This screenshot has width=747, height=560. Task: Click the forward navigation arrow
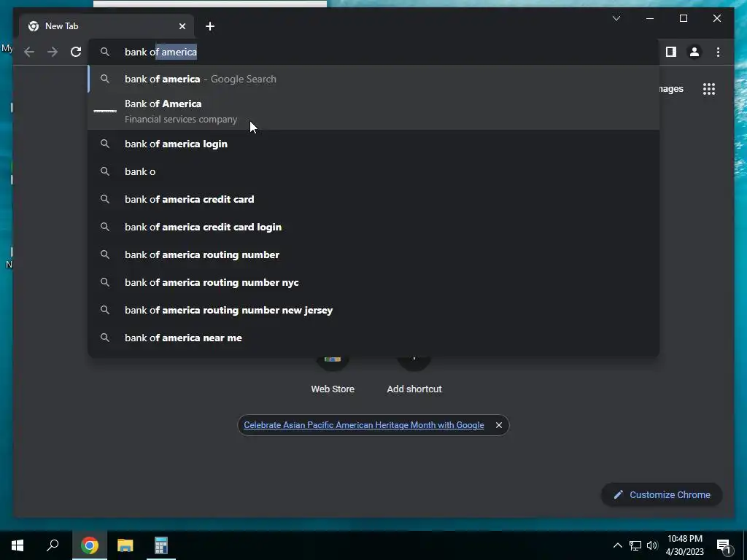pyautogui.click(x=53, y=52)
